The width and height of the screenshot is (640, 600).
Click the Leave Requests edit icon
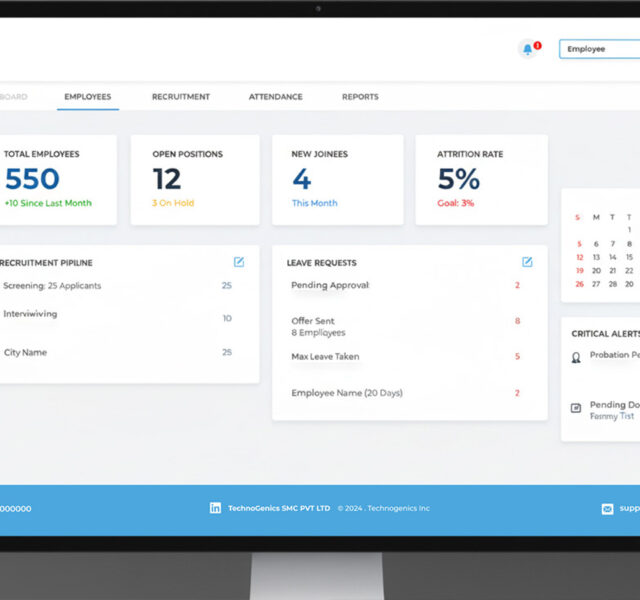coord(527,262)
